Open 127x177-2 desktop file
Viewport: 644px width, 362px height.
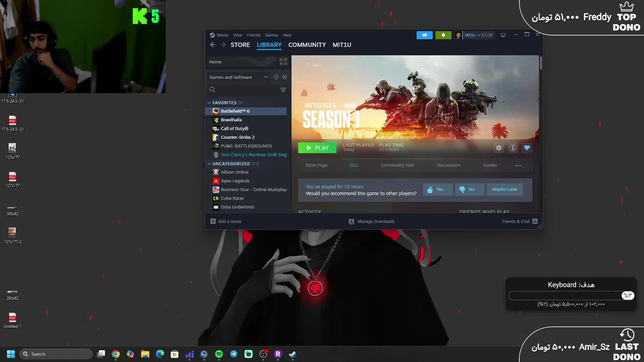click(13, 235)
